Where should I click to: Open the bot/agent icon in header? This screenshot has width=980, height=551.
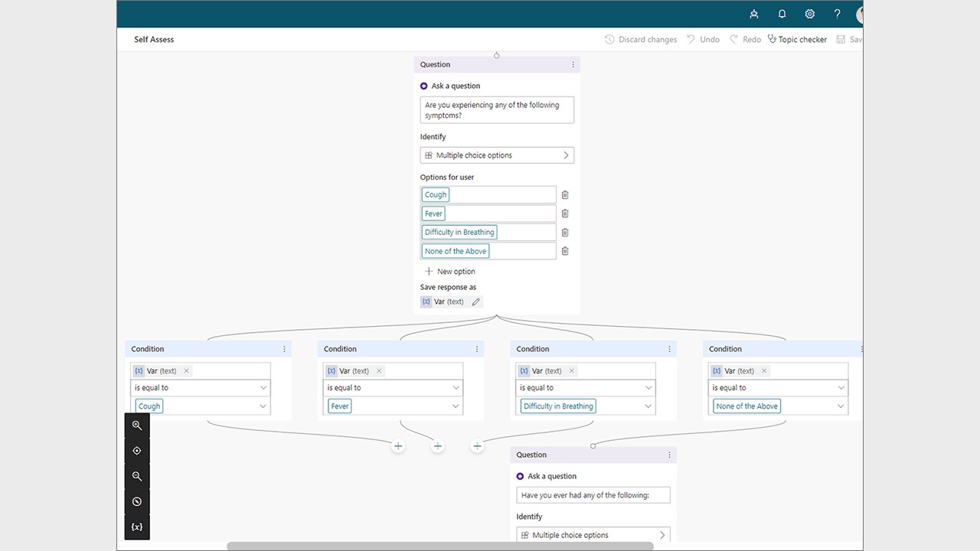754,14
